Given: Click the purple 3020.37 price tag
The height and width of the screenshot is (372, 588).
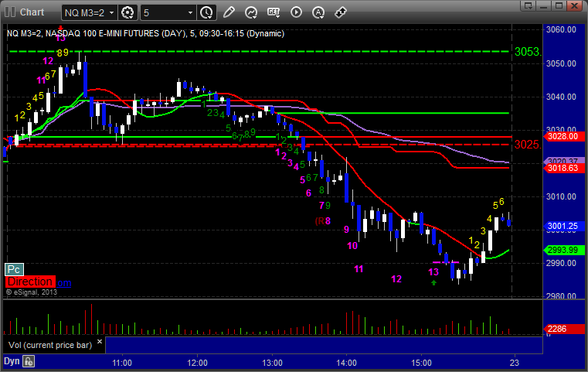Looking at the screenshot, I should pos(563,161).
